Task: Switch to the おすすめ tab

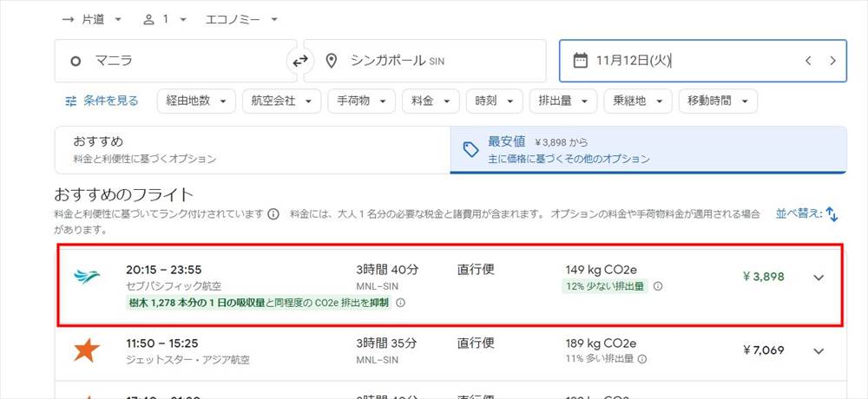Action: click(252, 149)
